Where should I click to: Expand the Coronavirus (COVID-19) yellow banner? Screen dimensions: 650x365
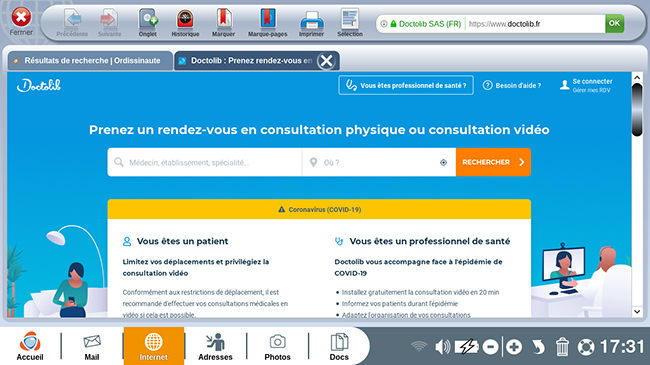click(x=319, y=209)
